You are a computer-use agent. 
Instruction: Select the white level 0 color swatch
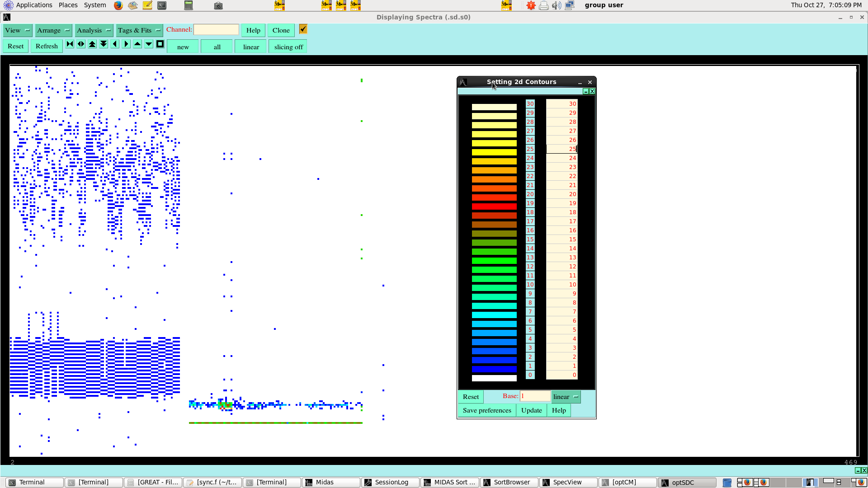pyautogui.click(x=494, y=378)
